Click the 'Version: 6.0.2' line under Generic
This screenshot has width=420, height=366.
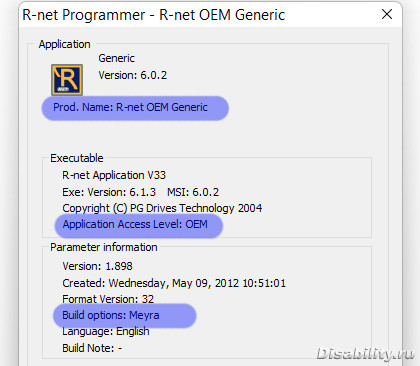point(132,75)
